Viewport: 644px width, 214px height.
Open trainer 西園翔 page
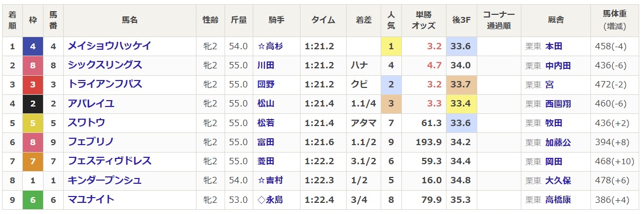click(558, 104)
